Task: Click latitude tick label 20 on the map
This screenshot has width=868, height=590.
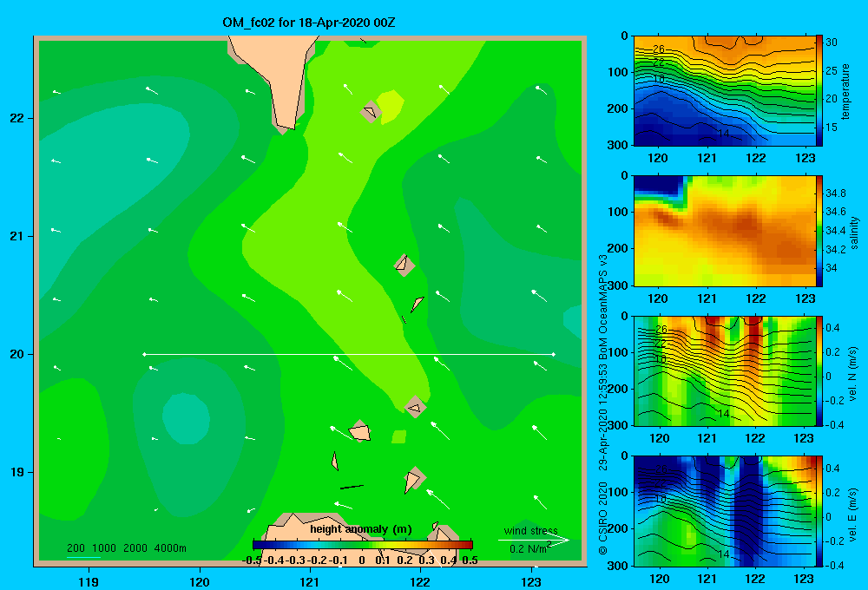Action: 16,354
